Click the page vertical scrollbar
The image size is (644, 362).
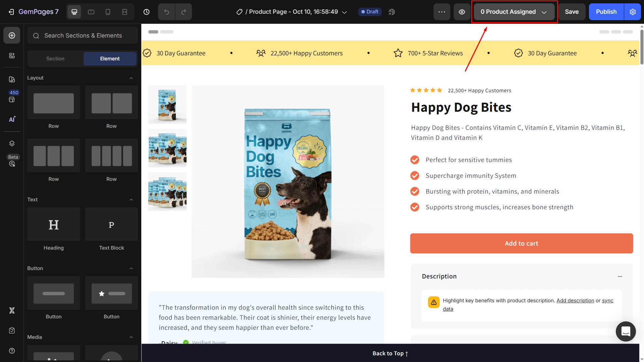pyautogui.click(x=642, y=47)
